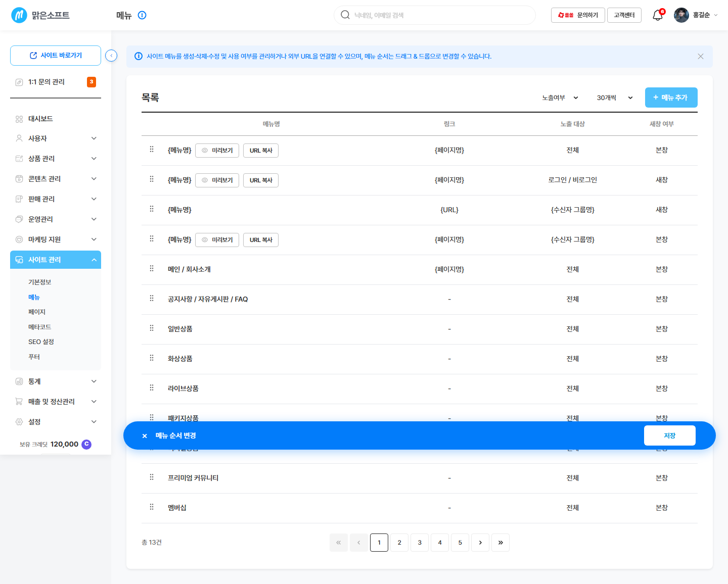Click the 보유 크레딧 coin icon
Image resolution: width=728 pixels, height=584 pixels.
coord(86,444)
